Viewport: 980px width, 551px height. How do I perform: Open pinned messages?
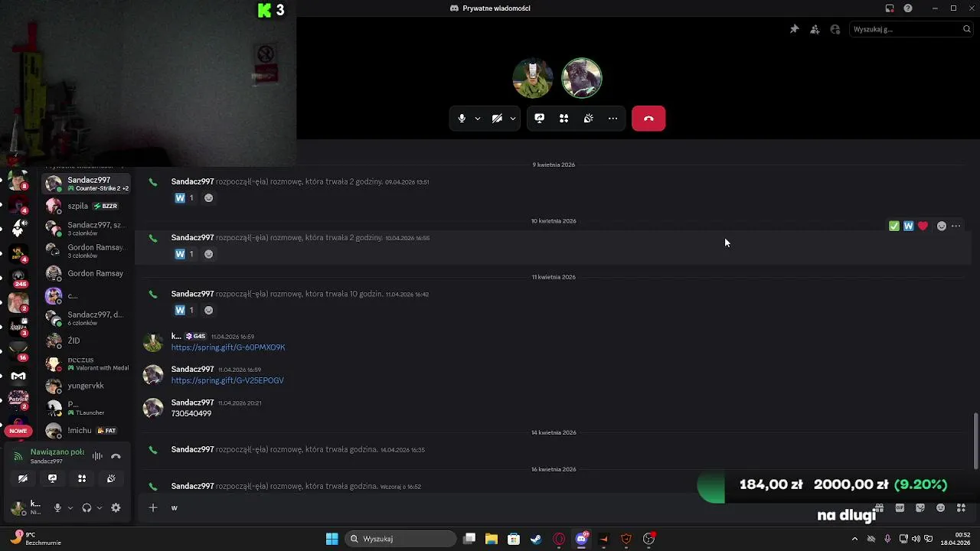[794, 29]
